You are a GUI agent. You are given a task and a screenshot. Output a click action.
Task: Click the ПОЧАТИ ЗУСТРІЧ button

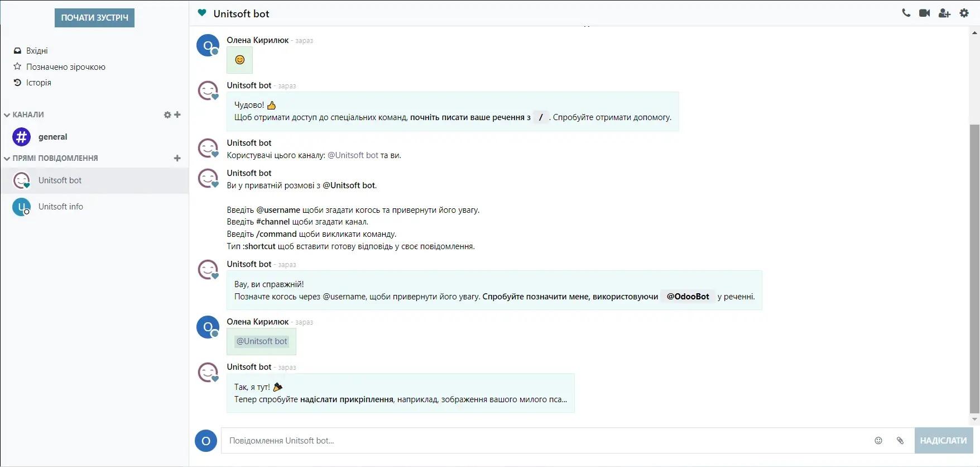click(x=94, y=17)
